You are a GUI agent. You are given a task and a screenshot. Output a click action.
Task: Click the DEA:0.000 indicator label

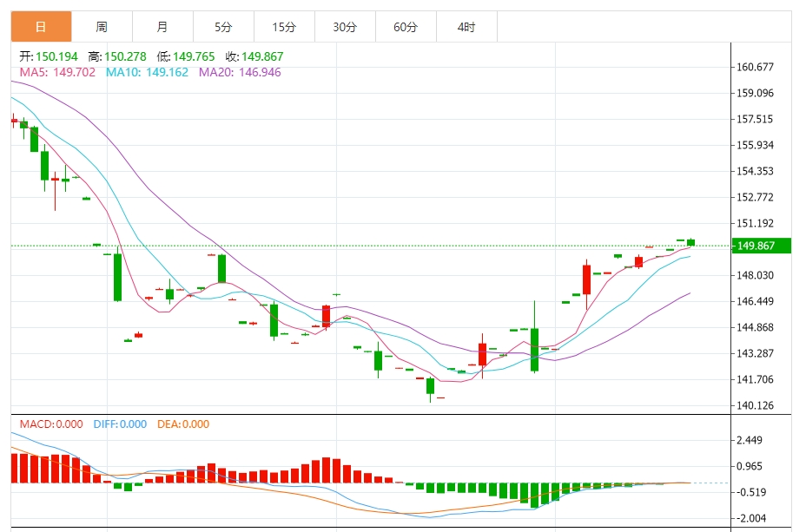point(183,424)
